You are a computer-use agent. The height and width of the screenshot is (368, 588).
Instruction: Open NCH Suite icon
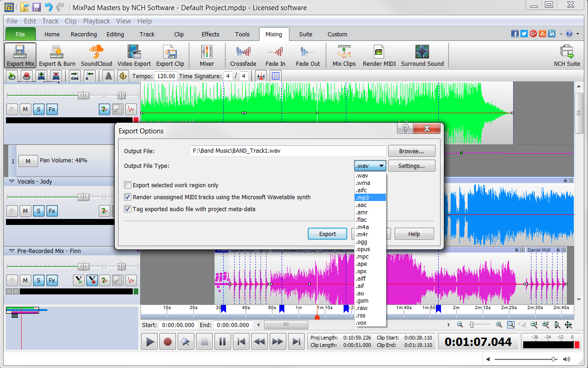point(567,56)
